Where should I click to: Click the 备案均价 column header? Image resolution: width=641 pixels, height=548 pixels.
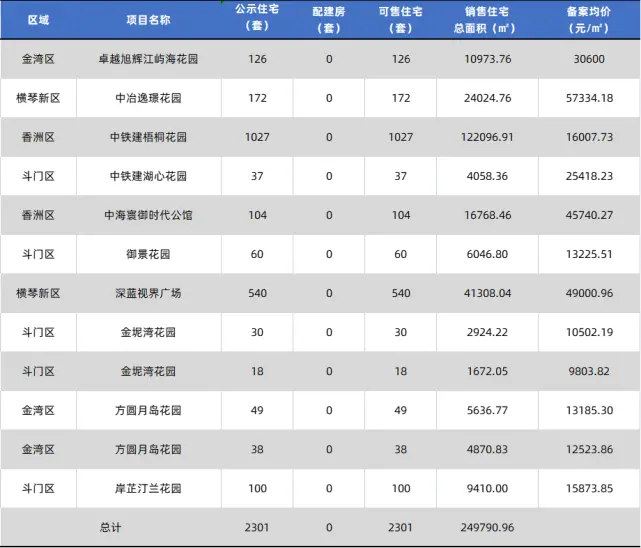[588, 20]
